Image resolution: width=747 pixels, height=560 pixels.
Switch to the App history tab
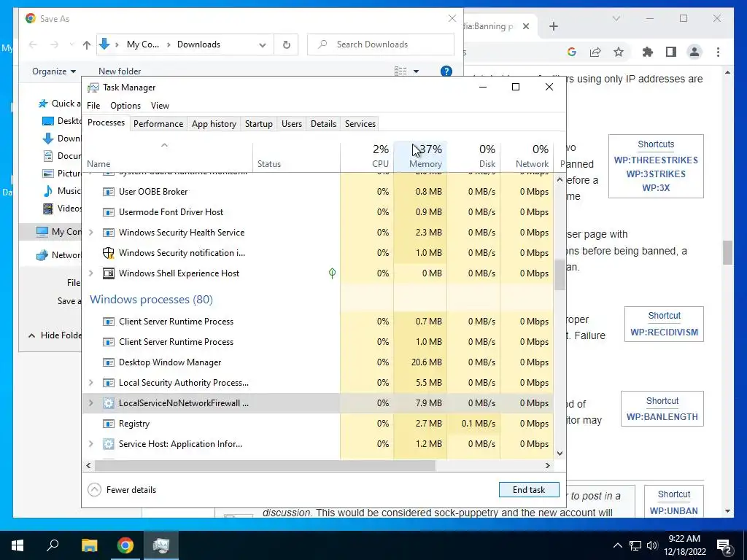pos(214,124)
